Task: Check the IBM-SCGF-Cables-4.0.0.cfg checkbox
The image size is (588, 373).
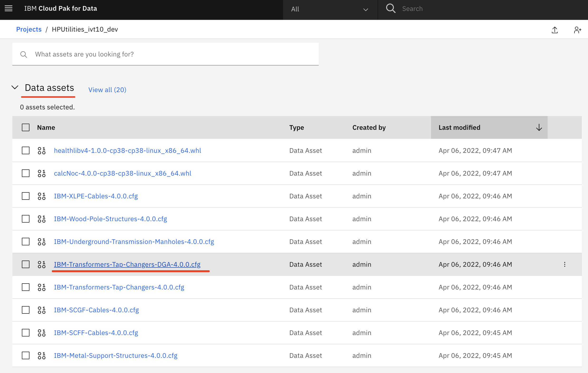Action: 26,310
